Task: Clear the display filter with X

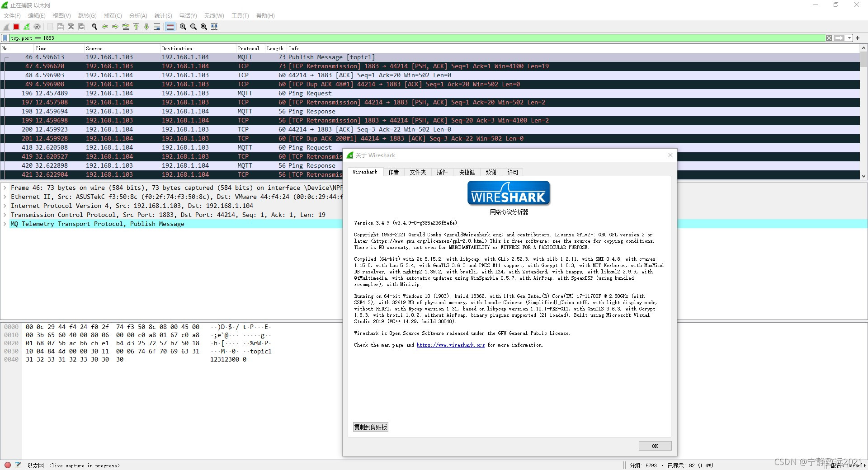Action: (829, 38)
